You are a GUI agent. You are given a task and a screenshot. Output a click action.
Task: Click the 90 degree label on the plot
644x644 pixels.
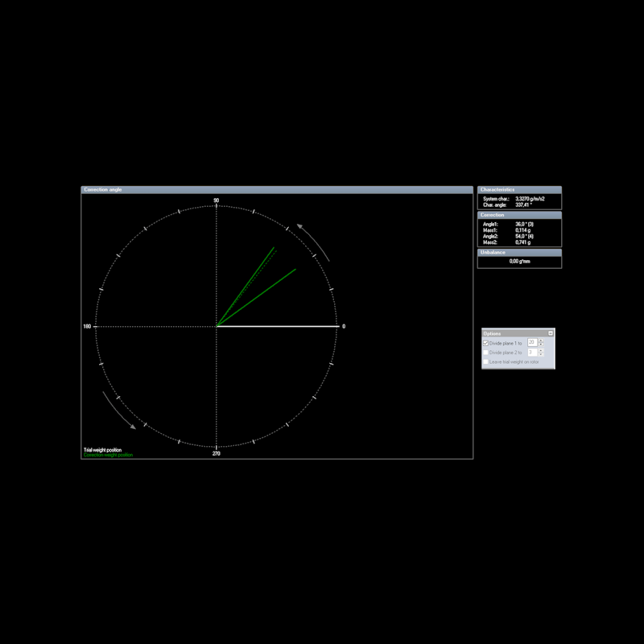pos(216,200)
